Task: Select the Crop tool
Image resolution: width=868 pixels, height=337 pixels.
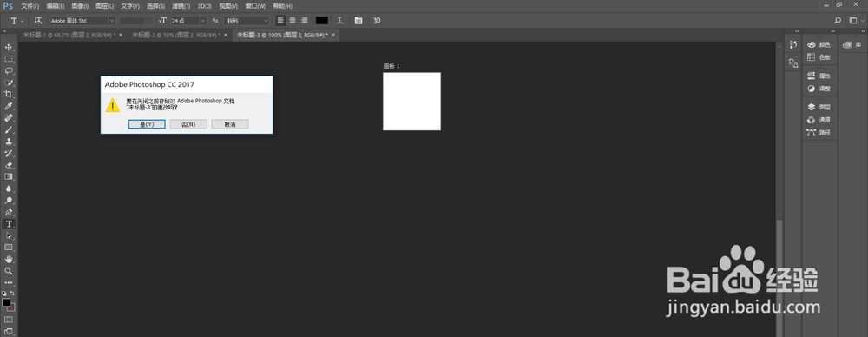Action: [9, 94]
